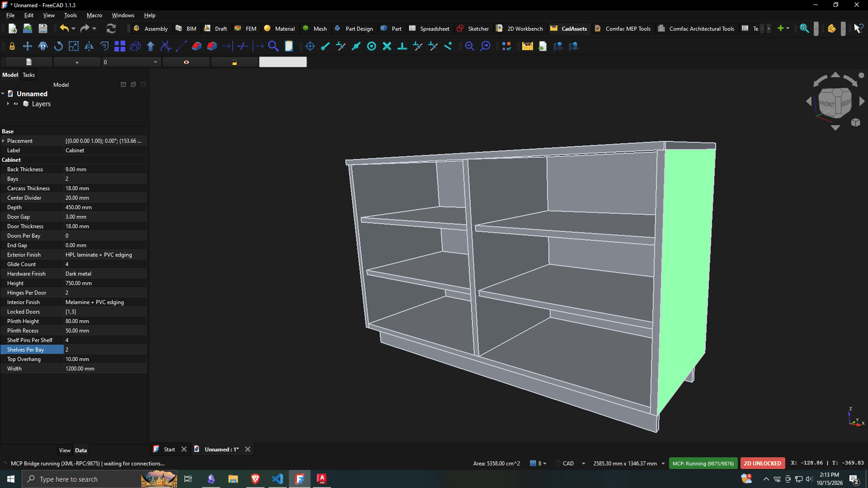The width and height of the screenshot is (868, 488).
Task: Toggle snap to midpoint
Action: (x=356, y=46)
